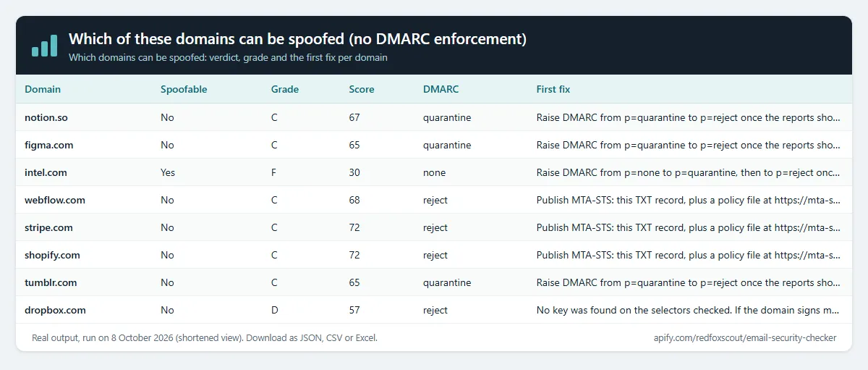The width and height of the screenshot is (868, 370).
Task: Click score 72 in stripe.com row
Action: [x=354, y=227]
